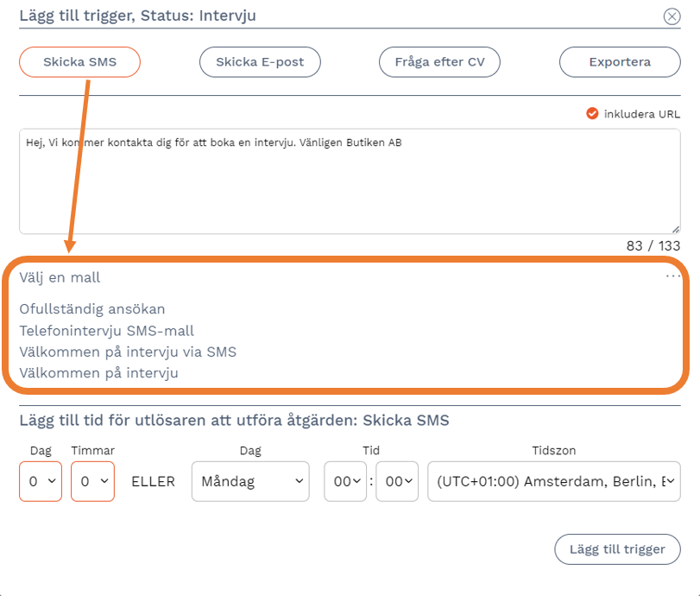Pick the Välkommen på intervju template
The height and width of the screenshot is (596, 700).
(x=98, y=373)
